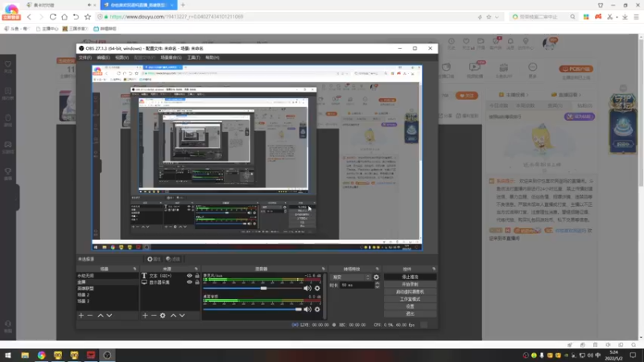The width and height of the screenshot is (644, 362).
Task: Open the scene transition type dropdown
Action: [x=350, y=277]
